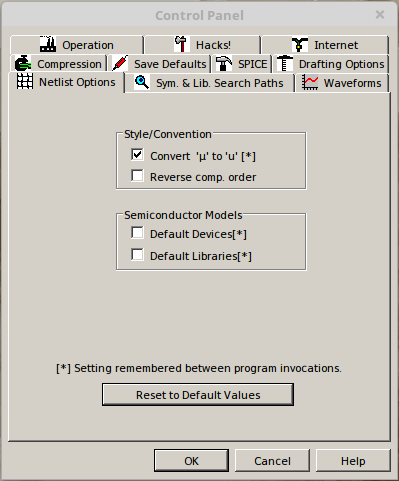The height and width of the screenshot is (481, 399).
Task: Open the Save Defaults tab
Action: (159, 64)
